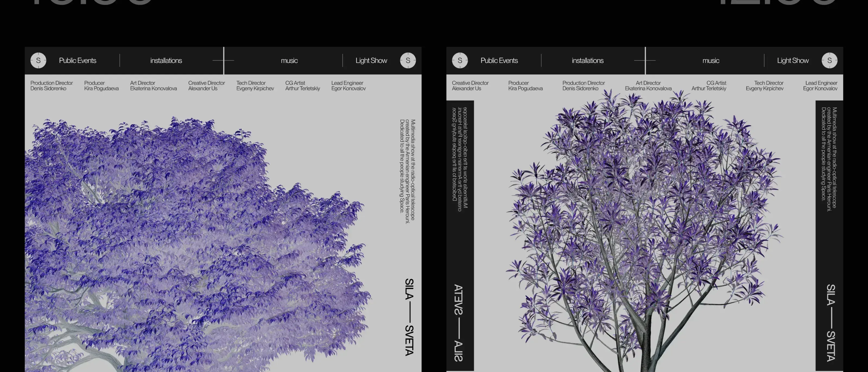
Task: Open Public Events in left poster
Action: [x=78, y=61]
